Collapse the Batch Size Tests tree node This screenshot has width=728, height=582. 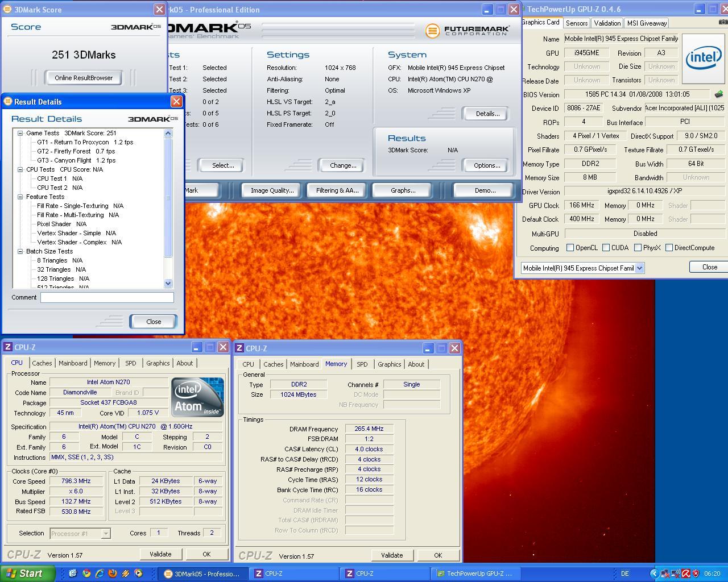(20, 251)
